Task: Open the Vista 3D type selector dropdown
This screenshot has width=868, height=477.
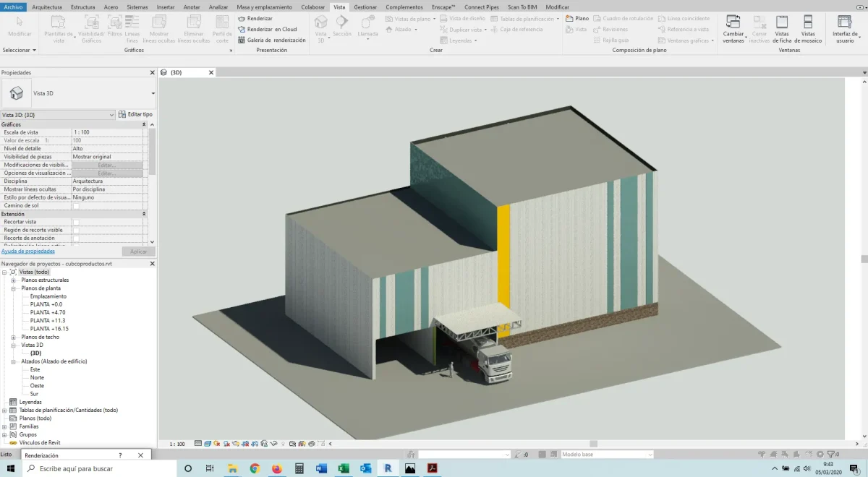Action: [153, 93]
